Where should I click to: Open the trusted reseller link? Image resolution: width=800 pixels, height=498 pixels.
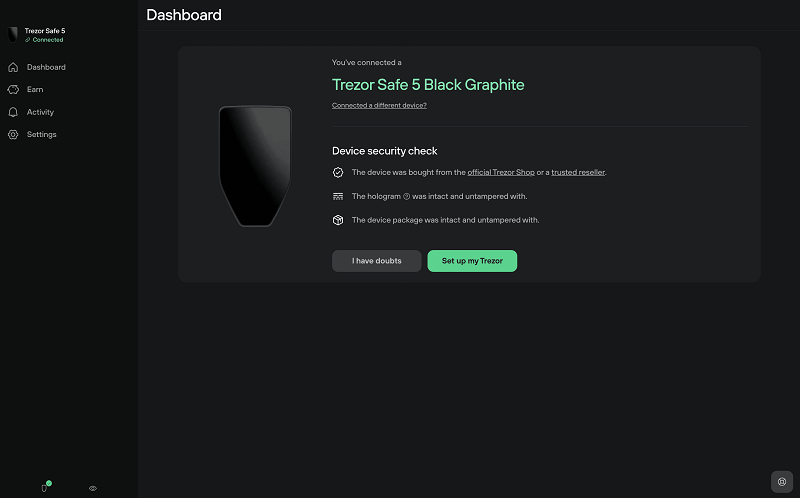click(578, 172)
